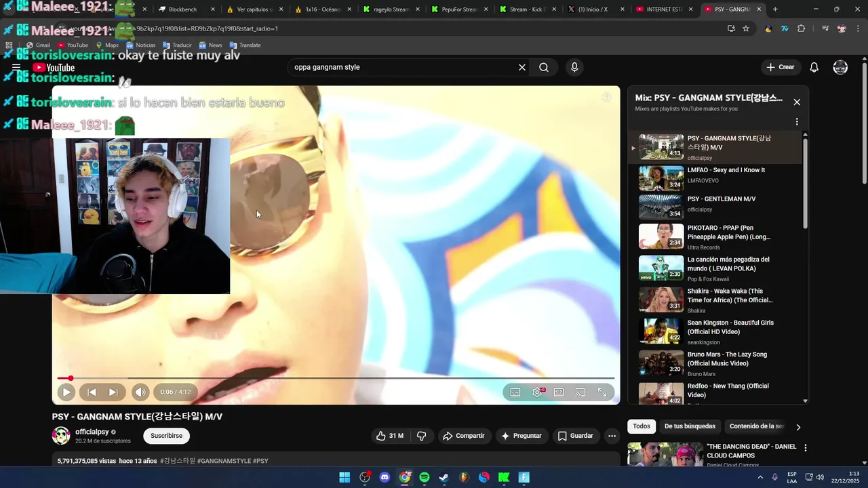This screenshot has width=868, height=488.
Task: Open THE DANCING DEAD video options menu
Action: coord(806,448)
